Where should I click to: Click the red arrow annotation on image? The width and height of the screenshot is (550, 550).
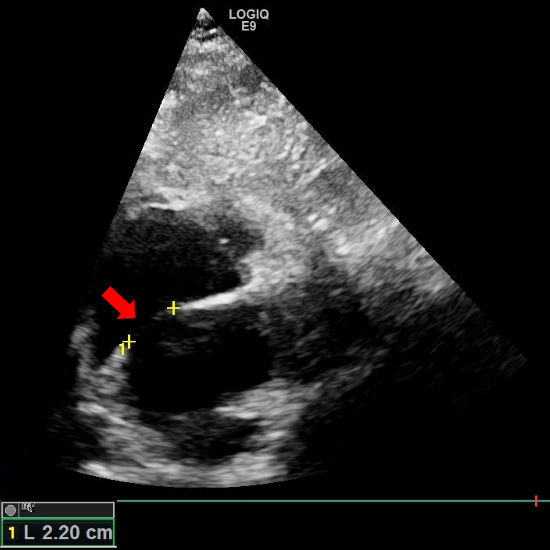point(119,303)
